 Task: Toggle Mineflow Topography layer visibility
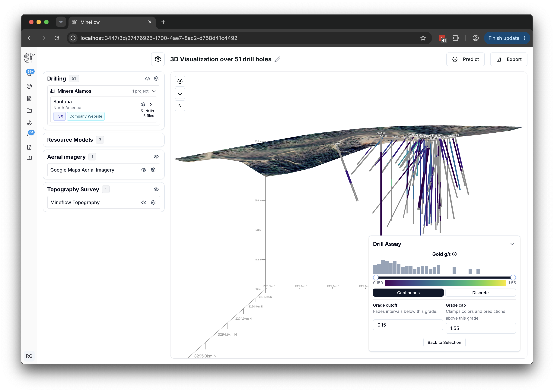point(144,203)
